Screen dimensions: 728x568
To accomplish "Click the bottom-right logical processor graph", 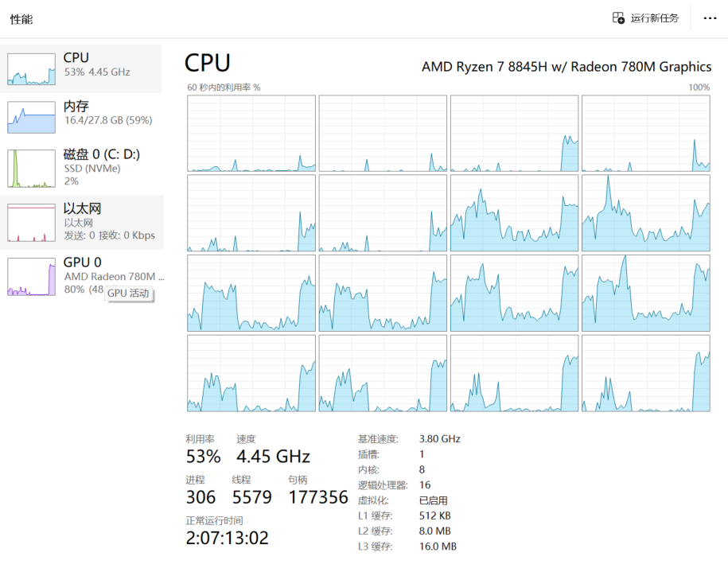I will pos(646,374).
